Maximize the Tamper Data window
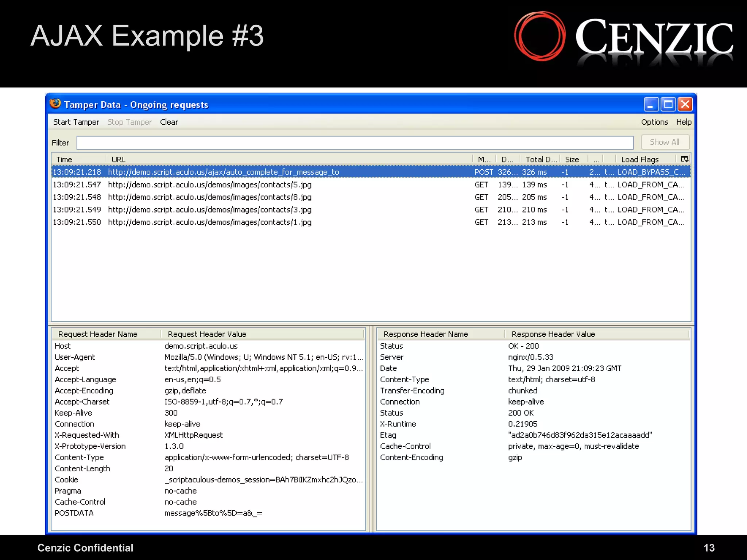Viewport: 747px width, 560px height. point(668,104)
